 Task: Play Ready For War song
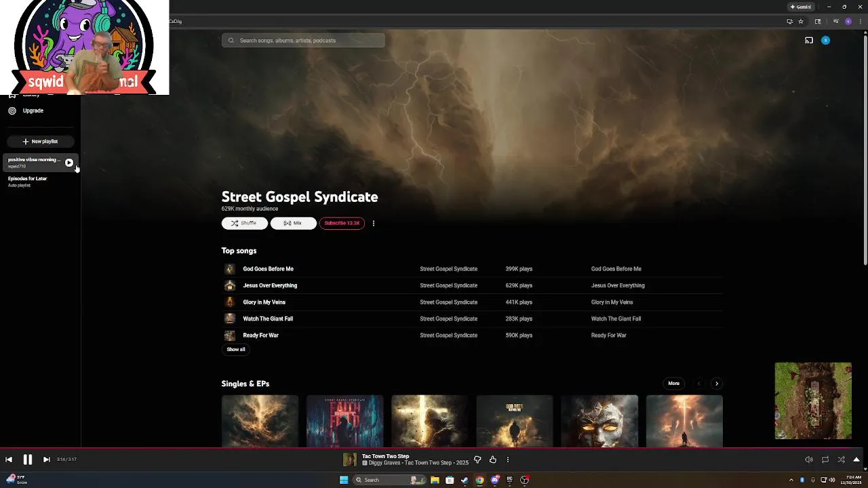pos(260,335)
